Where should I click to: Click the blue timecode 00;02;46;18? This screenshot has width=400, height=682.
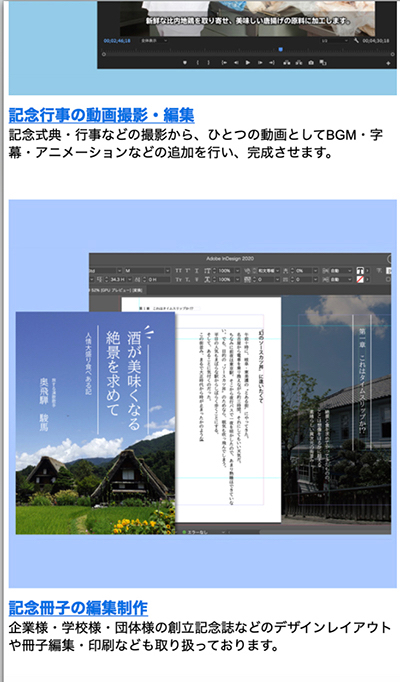pos(117,41)
